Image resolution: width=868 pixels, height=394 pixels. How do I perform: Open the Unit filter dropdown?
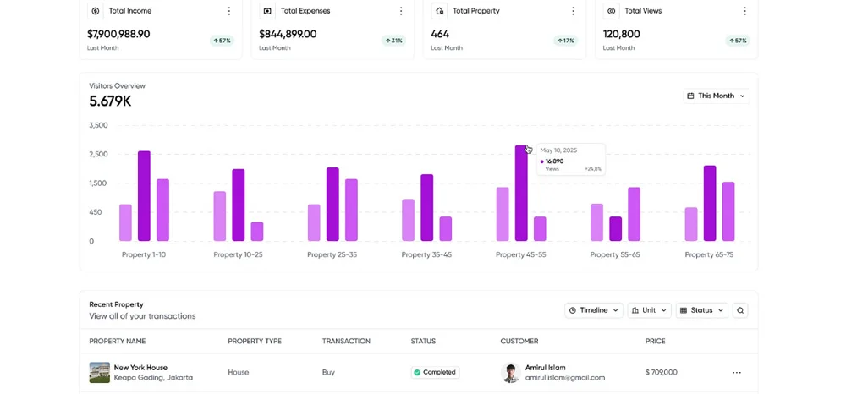[650, 310]
